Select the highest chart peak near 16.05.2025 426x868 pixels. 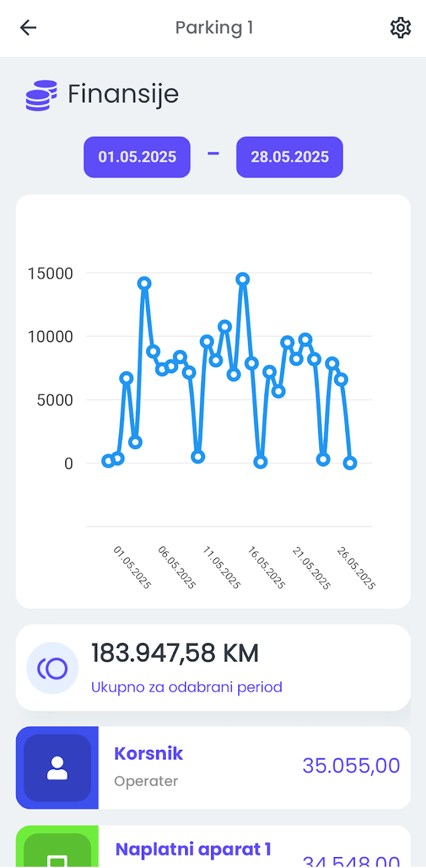pyautogui.click(x=243, y=279)
